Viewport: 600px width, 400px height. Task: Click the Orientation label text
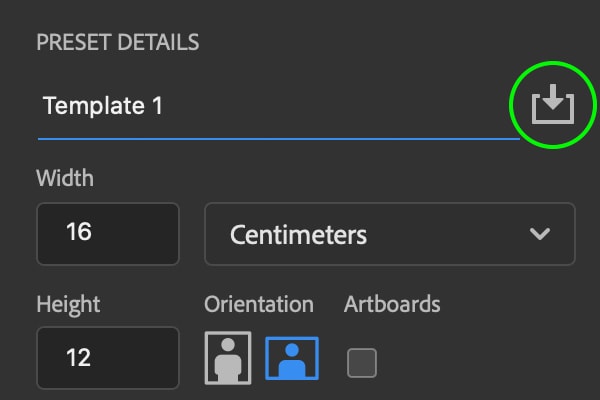(259, 305)
